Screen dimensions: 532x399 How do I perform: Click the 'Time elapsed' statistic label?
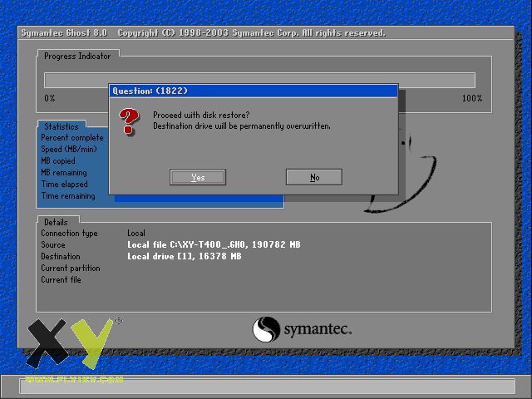click(65, 185)
